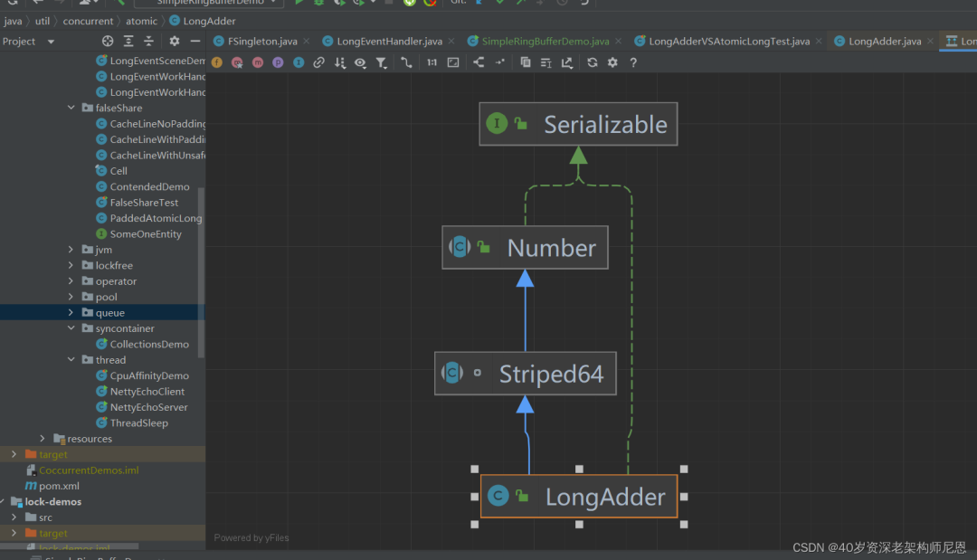Open the export diagram dropdown icon
This screenshot has width=977, height=560.
(567, 62)
